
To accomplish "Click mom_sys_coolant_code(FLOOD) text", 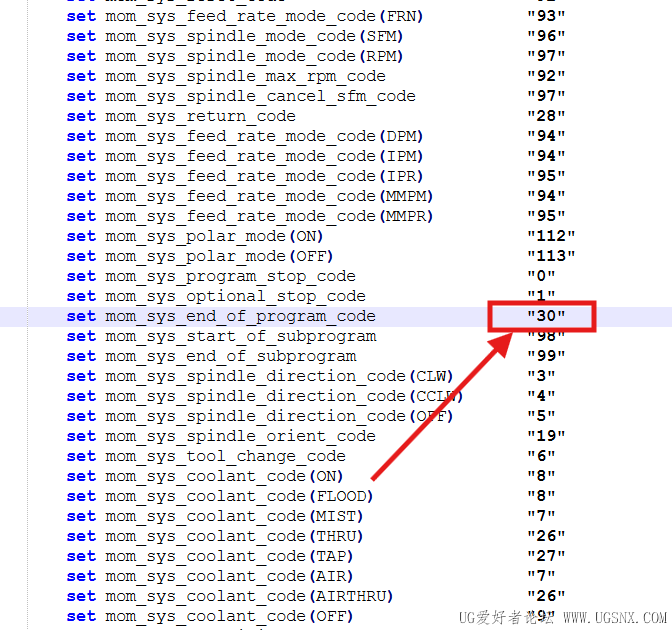I will point(240,496).
